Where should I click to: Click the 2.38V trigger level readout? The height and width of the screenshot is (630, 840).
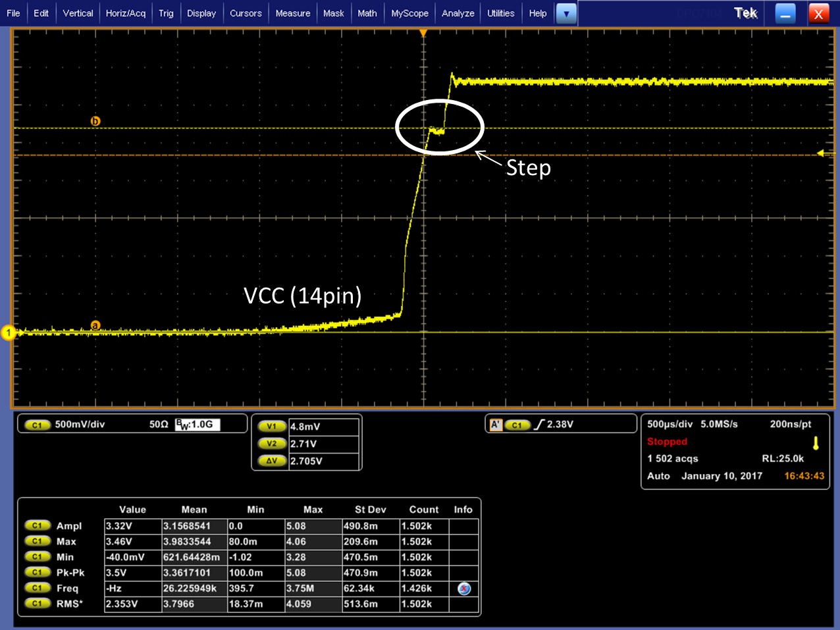tap(560, 425)
